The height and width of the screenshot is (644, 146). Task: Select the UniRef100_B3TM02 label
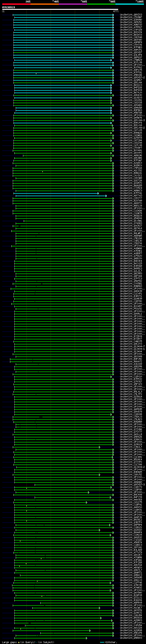point(131,67)
